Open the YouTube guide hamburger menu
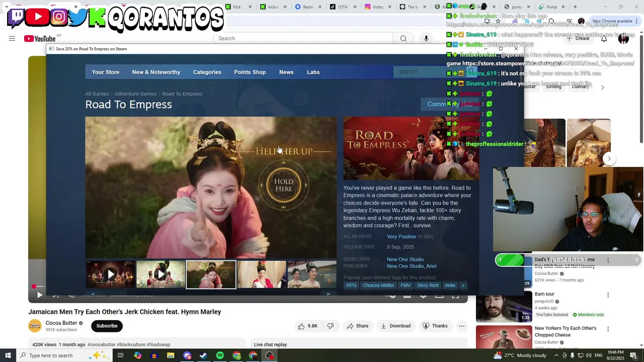The height and width of the screenshot is (362, 644). pos(12,39)
